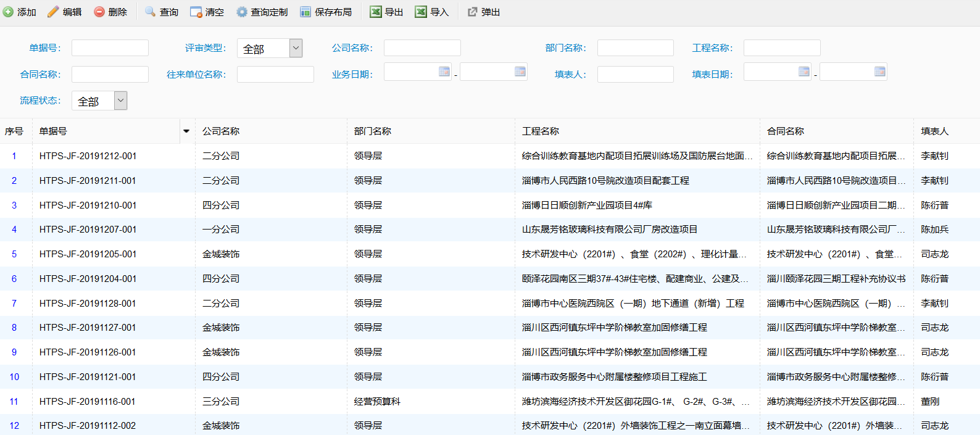Click project 淄博市政务服务中心附属楼整修项目工程施工
Screen dimensions: 980x435
click(x=615, y=377)
